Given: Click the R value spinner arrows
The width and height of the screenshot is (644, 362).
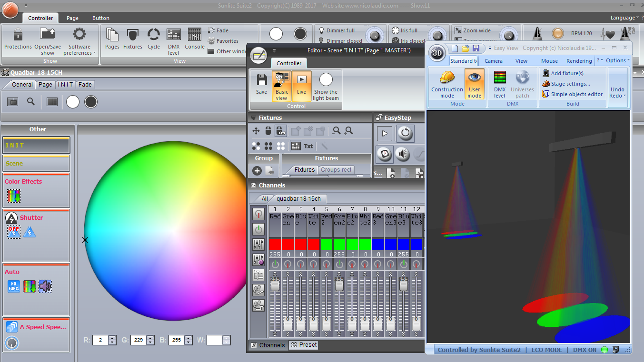Looking at the screenshot, I should coord(112,340).
